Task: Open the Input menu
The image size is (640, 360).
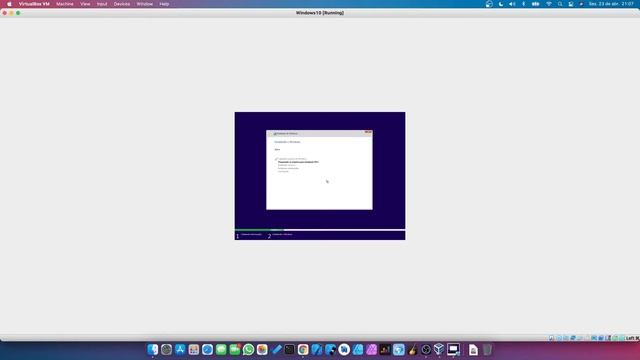Action: (102, 4)
